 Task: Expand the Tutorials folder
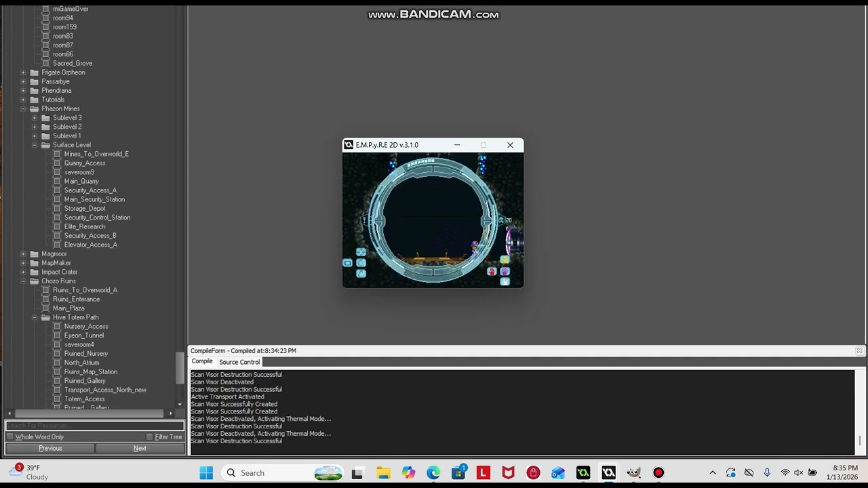pyautogui.click(x=23, y=100)
